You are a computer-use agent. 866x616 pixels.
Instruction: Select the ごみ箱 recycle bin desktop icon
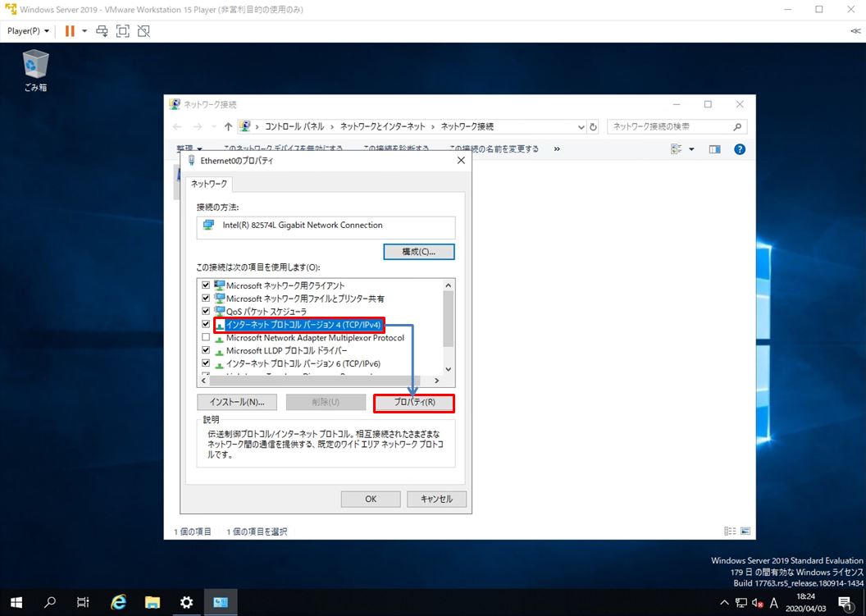tap(36, 71)
